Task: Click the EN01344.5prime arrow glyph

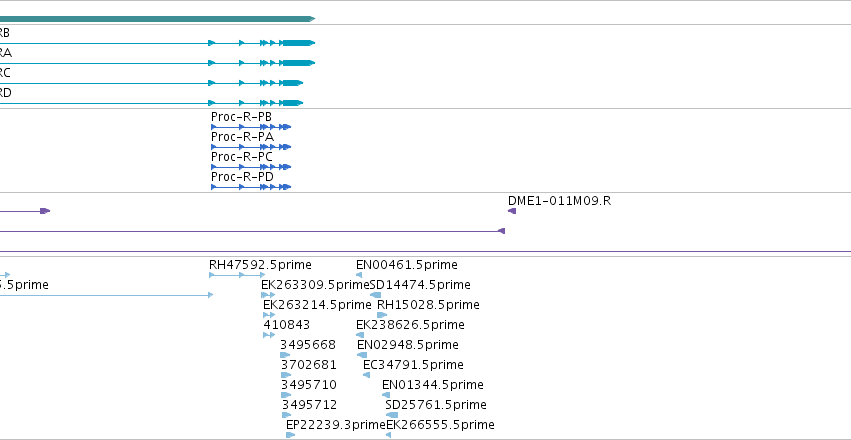Action: 386,395
